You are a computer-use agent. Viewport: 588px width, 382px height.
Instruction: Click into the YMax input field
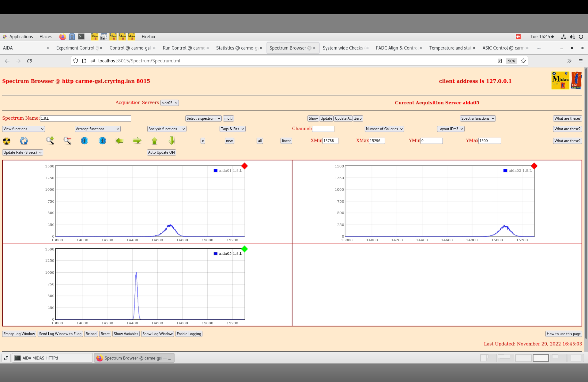[x=489, y=141]
